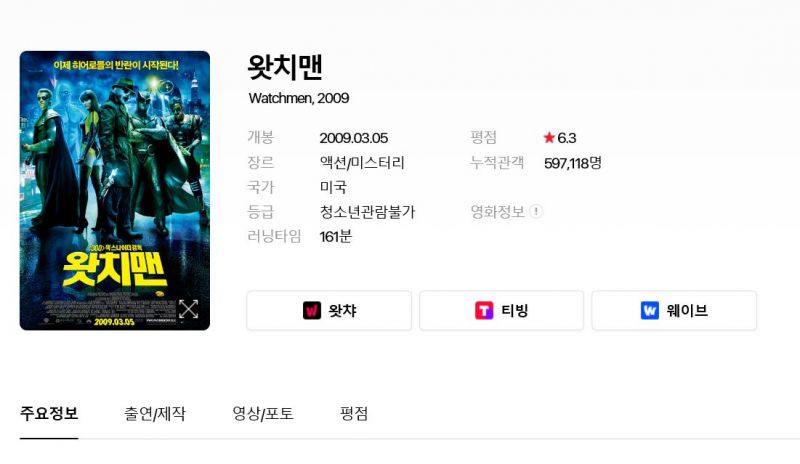Select the 주요정보 tab
The height and width of the screenshot is (464, 800).
pos(49,413)
